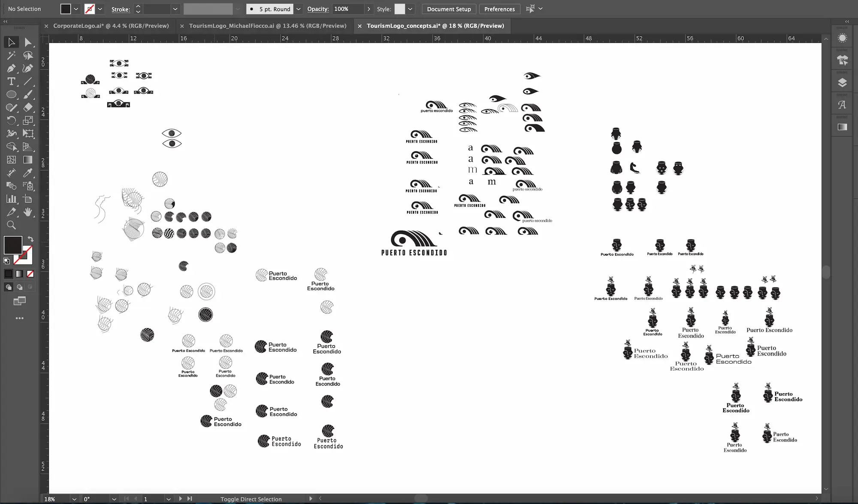The width and height of the screenshot is (858, 504).
Task: Choose the Curvature tool
Action: (28, 68)
